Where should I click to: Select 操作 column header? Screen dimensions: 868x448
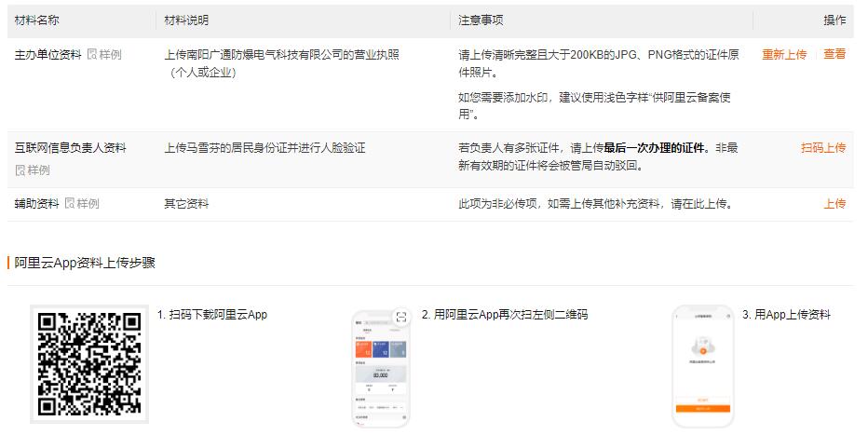834,20
